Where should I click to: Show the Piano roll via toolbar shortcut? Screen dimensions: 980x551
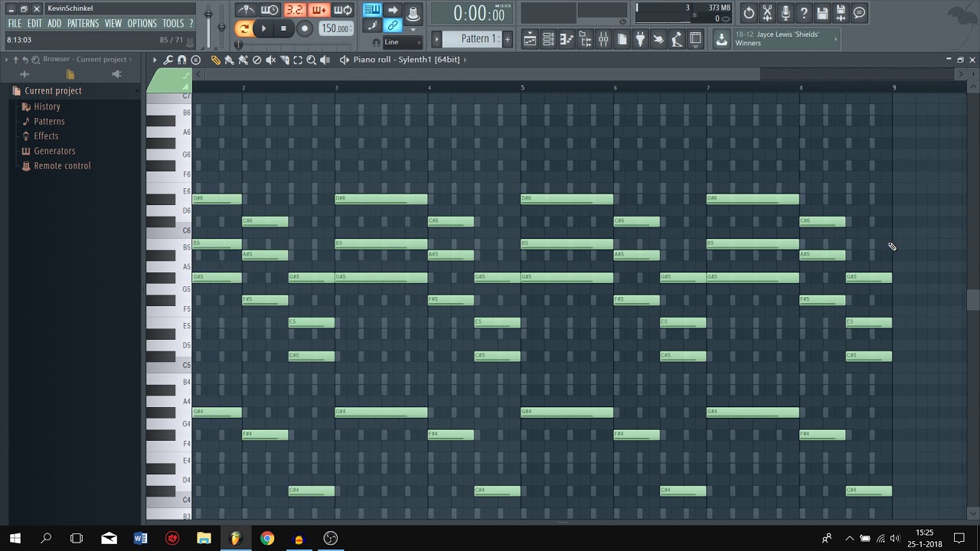[x=567, y=39]
